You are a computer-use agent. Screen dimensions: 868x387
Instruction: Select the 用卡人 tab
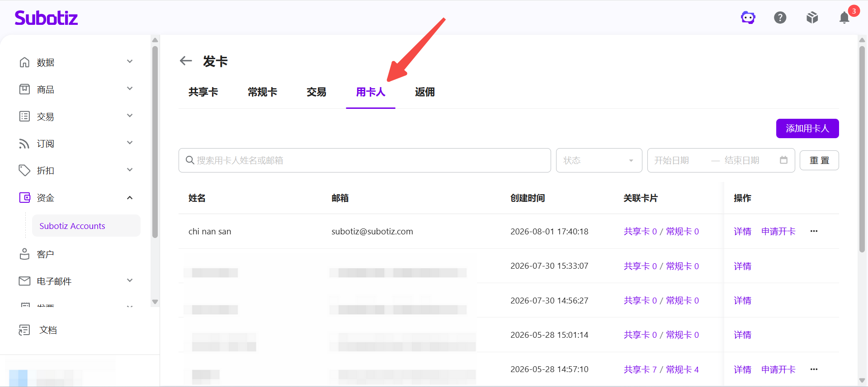(371, 92)
